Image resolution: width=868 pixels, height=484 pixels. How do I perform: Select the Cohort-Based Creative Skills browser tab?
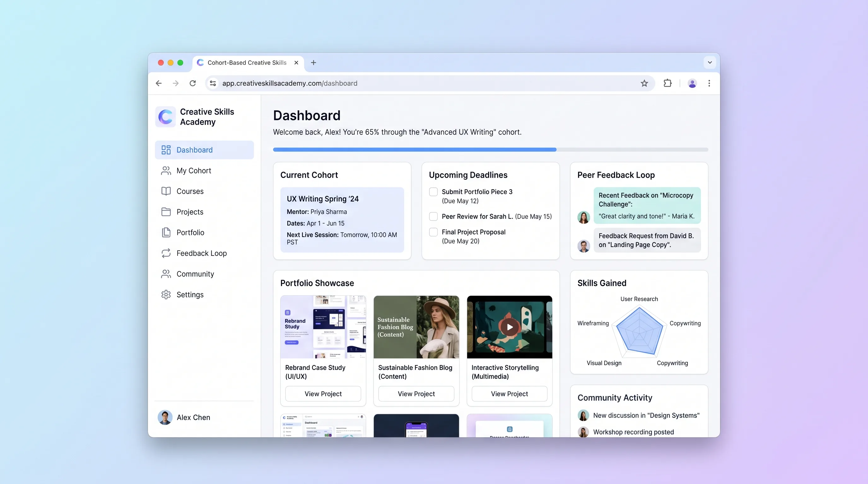248,63
